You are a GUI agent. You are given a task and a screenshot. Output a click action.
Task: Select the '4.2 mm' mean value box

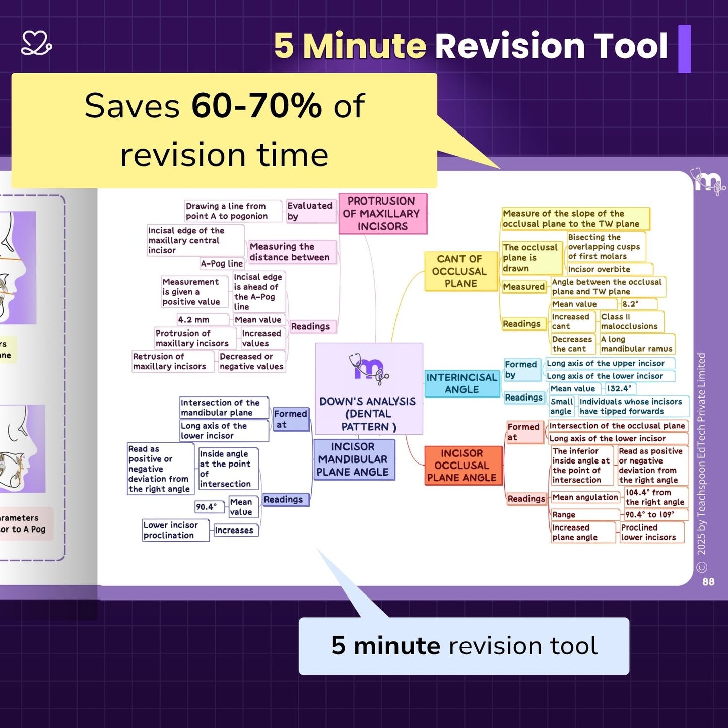click(193, 320)
